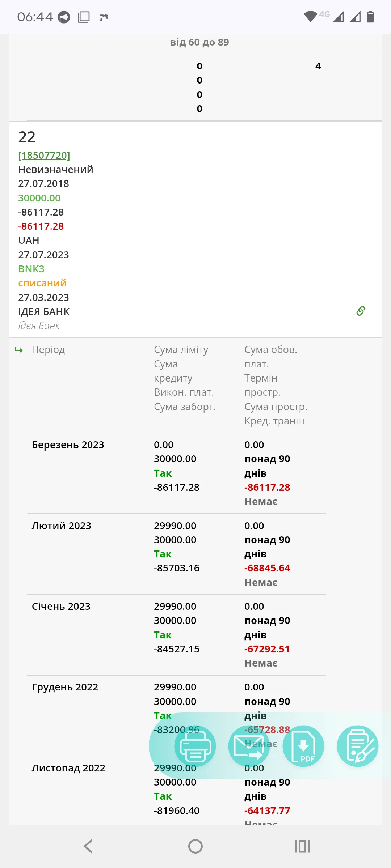The height and width of the screenshot is (868, 391).
Task: Tap the floating print icon
Action: click(195, 746)
